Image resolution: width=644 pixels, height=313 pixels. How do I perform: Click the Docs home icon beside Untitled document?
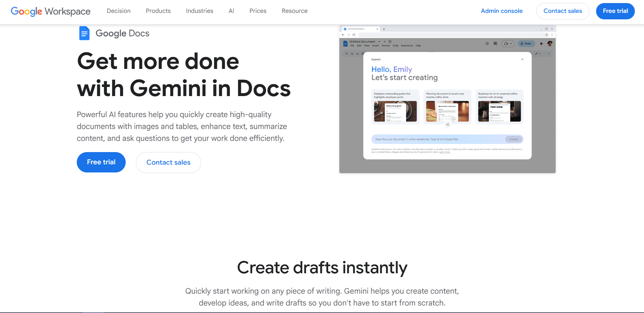point(345,44)
